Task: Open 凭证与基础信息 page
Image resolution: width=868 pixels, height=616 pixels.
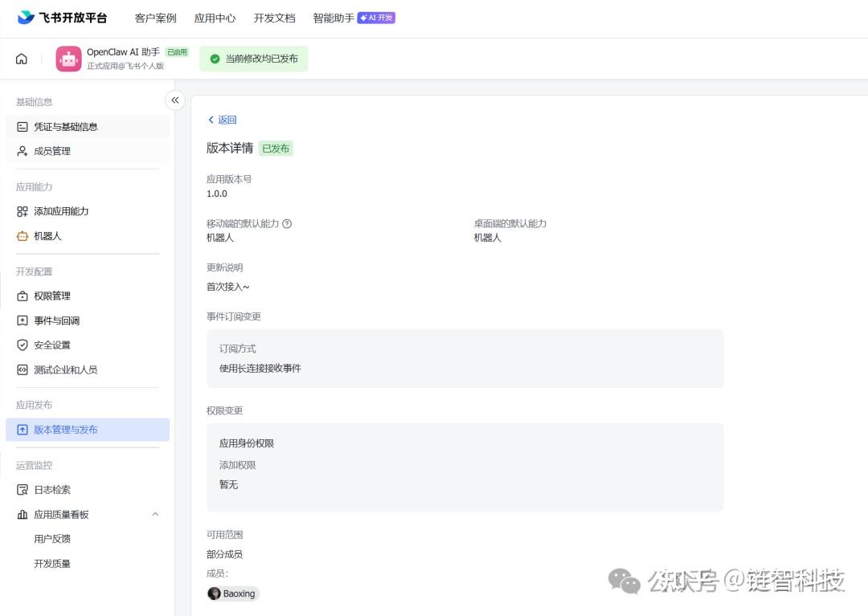Action: pyautogui.click(x=88, y=127)
